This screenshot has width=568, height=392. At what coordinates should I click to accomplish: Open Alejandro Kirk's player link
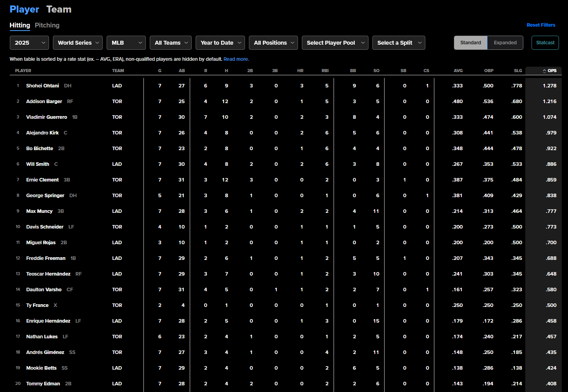point(42,133)
